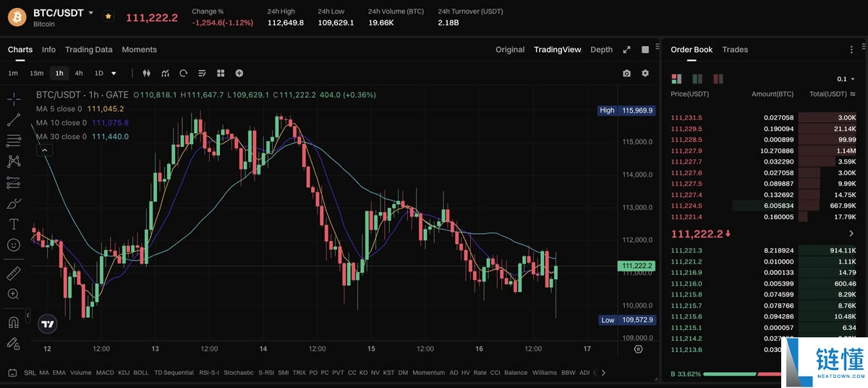Open chart settings gear icon

coord(645,73)
